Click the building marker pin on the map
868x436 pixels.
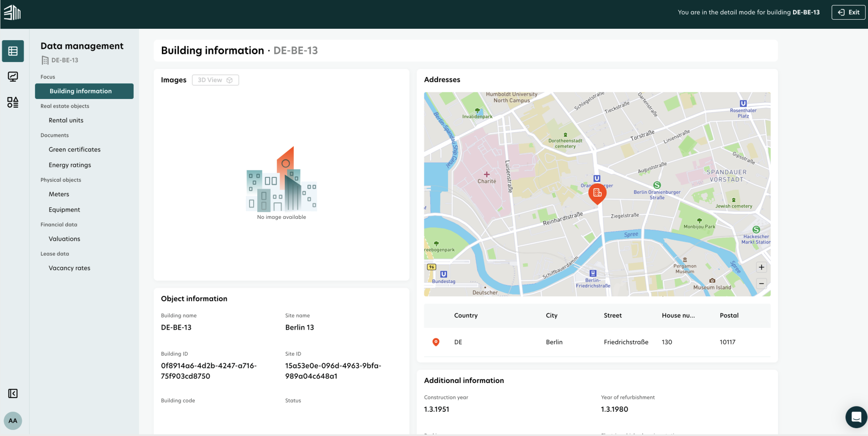597,193
